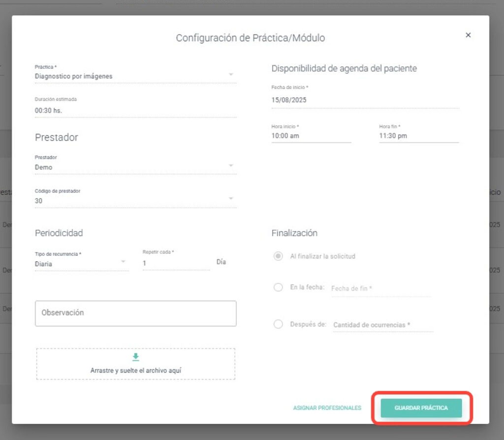Click the green upload arrow icon

pyautogui.click(x=136, y=357)
